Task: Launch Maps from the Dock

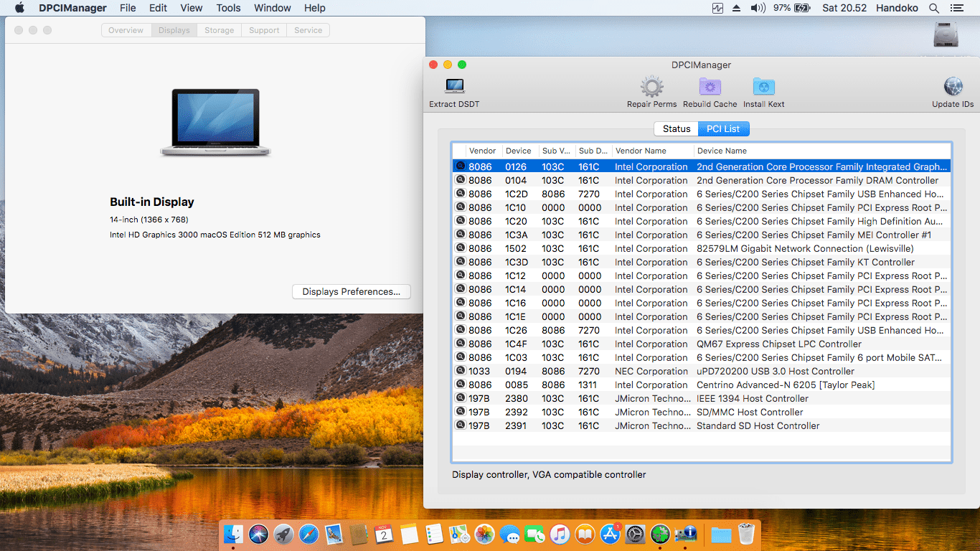Action: point(459,534)
